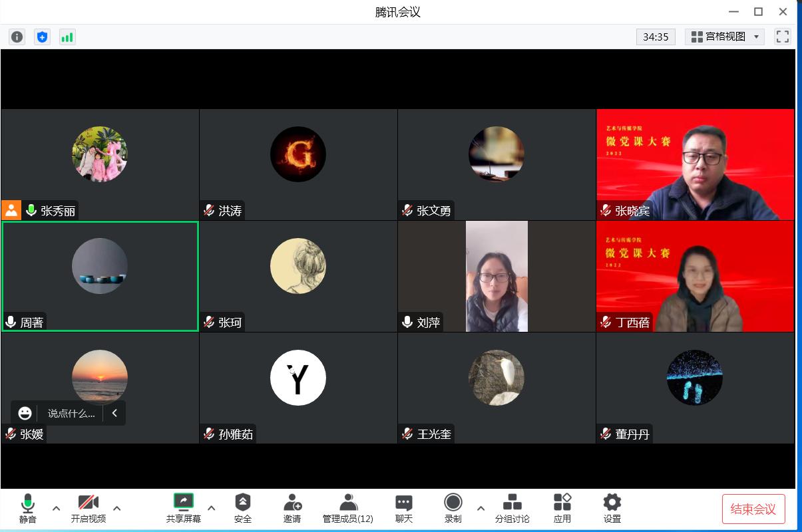802x532 pixels.
Task: Click the blue security shield icon
Action: tap(43, 37)
